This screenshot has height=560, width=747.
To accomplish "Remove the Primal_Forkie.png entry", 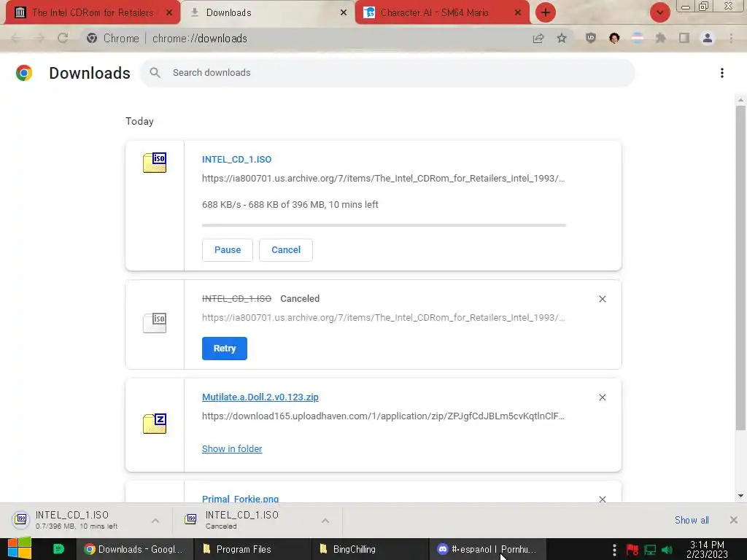I will coord(602,499).
